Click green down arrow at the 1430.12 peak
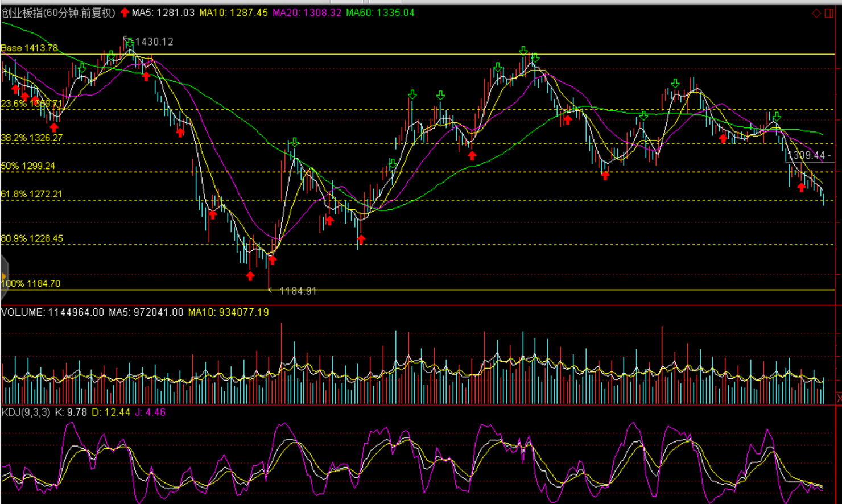 coord(130,43)
